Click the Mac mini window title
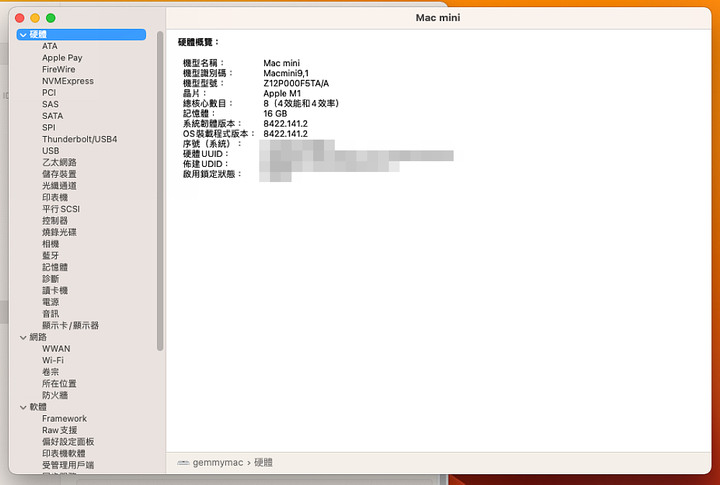The image size is (720, 485). [x=438, y=17]
